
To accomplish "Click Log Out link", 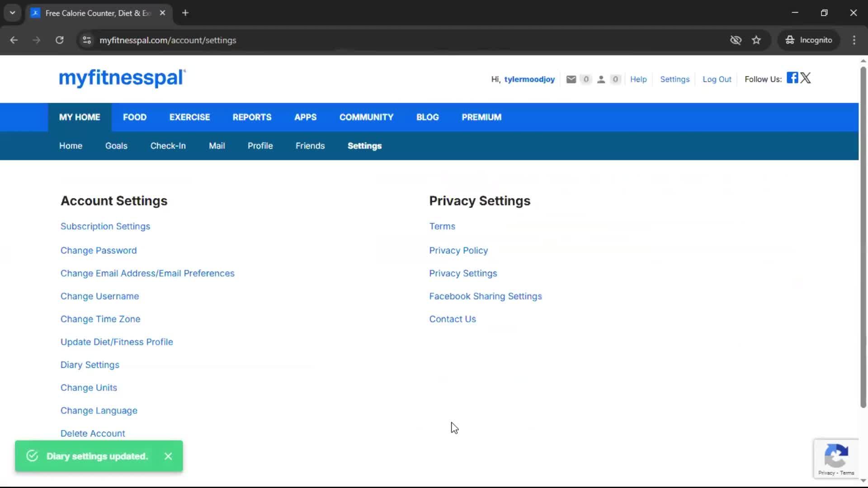I will (717, 80).
